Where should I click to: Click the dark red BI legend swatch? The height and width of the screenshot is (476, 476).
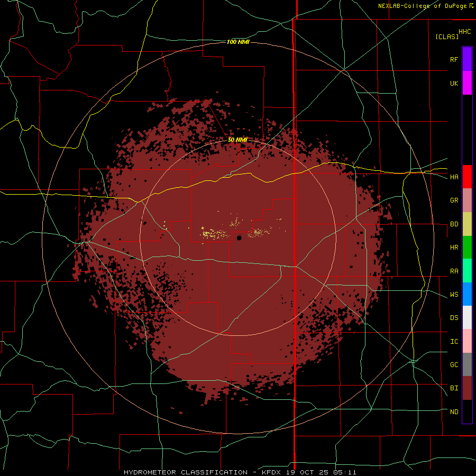pos(467,388)
